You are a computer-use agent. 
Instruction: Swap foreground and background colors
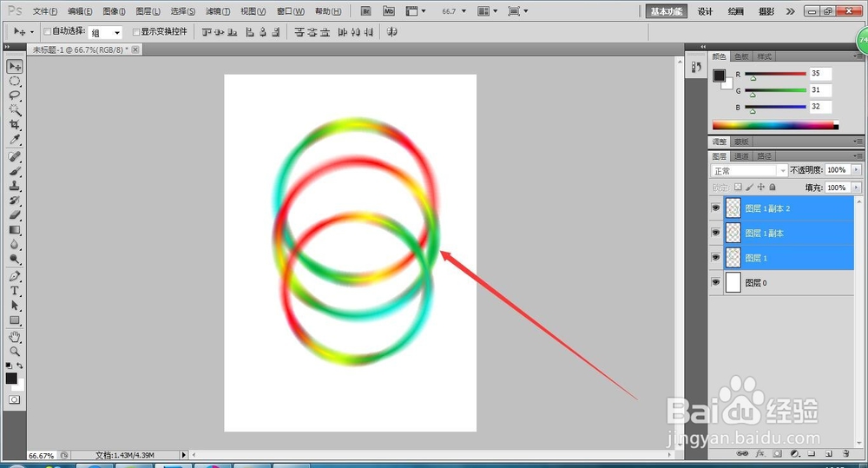[20, 366]
